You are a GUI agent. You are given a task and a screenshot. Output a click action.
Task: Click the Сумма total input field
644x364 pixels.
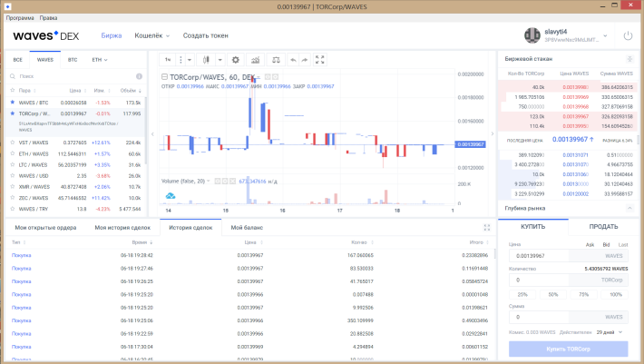coord(569,317)
